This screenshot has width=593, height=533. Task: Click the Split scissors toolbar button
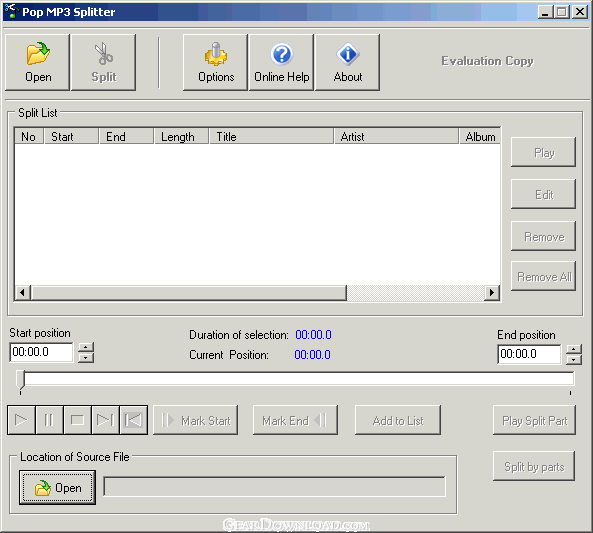point(103,62)
